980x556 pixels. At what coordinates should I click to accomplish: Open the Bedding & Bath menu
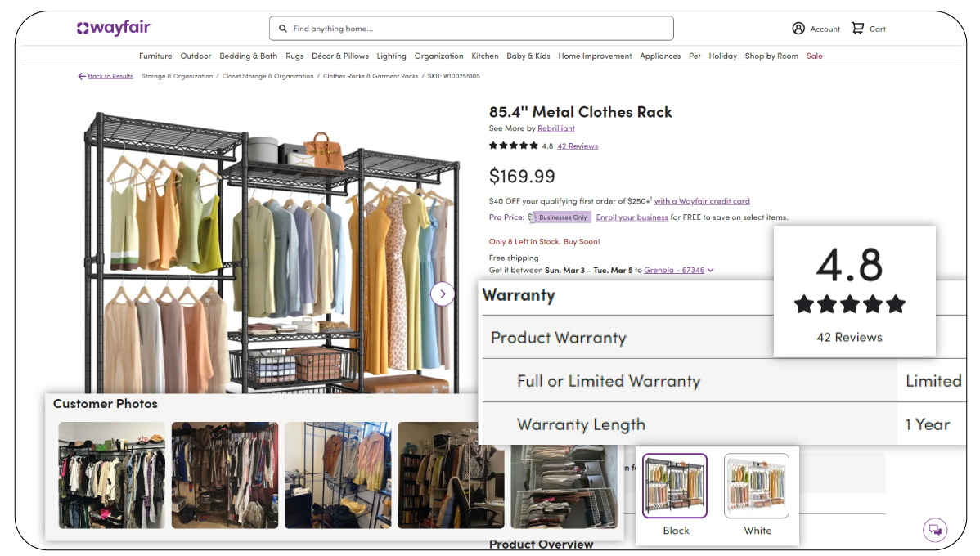248,56
